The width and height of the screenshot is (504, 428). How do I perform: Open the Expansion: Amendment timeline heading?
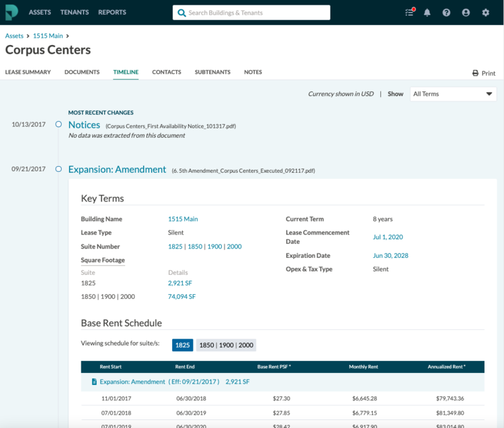click(118, 169)
